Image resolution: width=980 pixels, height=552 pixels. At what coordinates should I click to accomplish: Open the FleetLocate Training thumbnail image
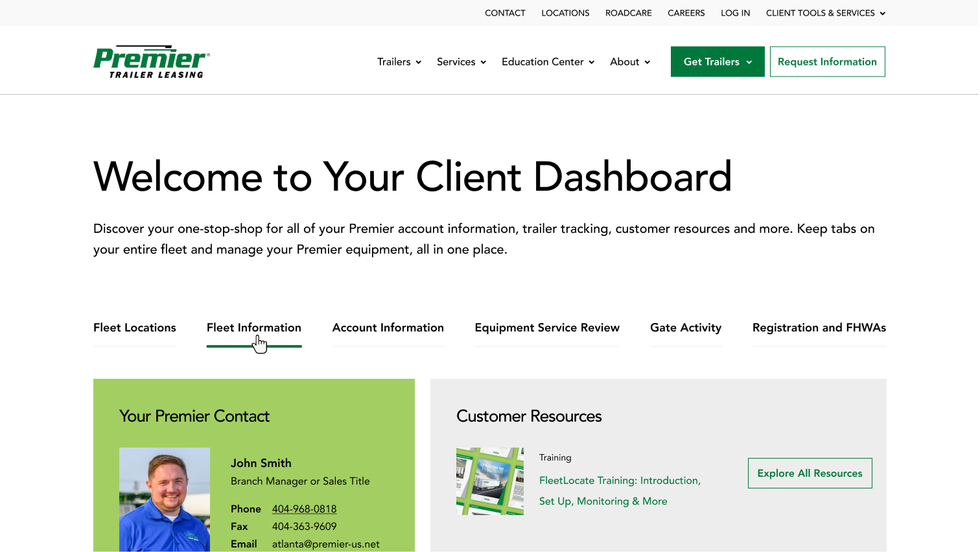click(490, 481)
